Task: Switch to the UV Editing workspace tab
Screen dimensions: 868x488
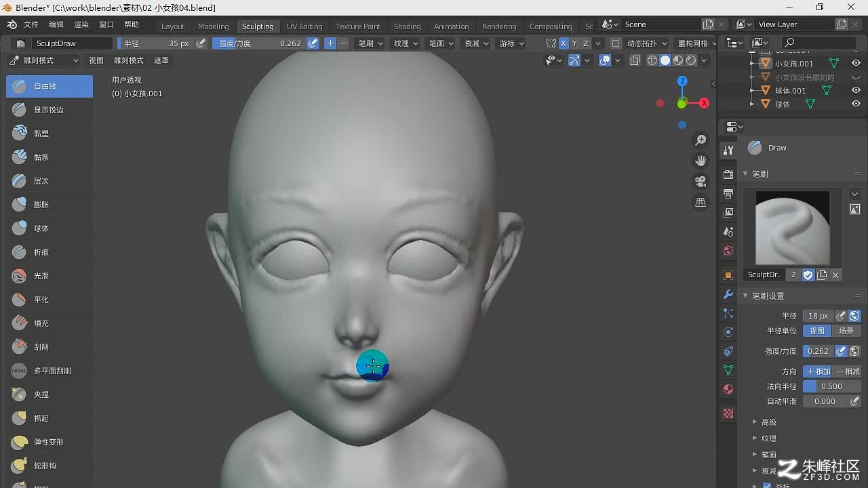Action: click(304, 26)
